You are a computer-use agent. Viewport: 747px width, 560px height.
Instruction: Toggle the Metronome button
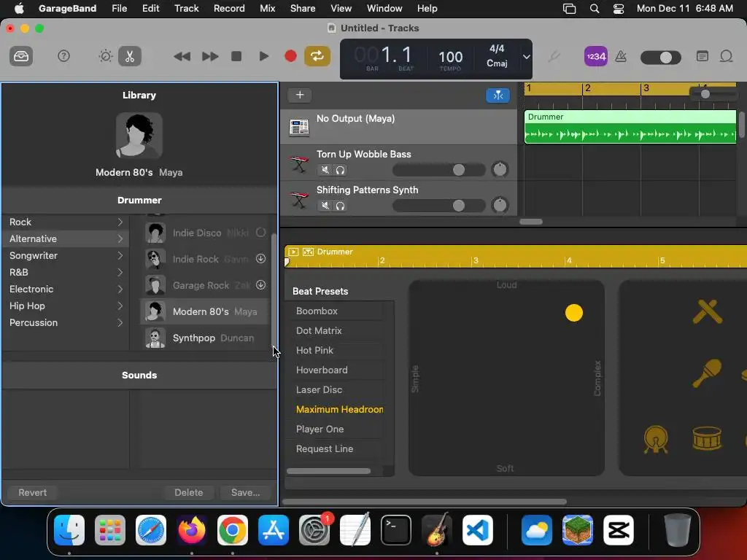click(621, 57)
